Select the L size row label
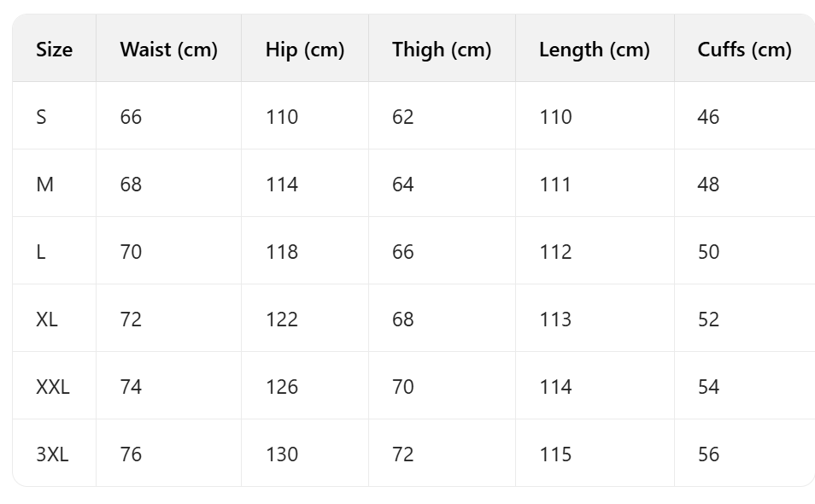 41,252
